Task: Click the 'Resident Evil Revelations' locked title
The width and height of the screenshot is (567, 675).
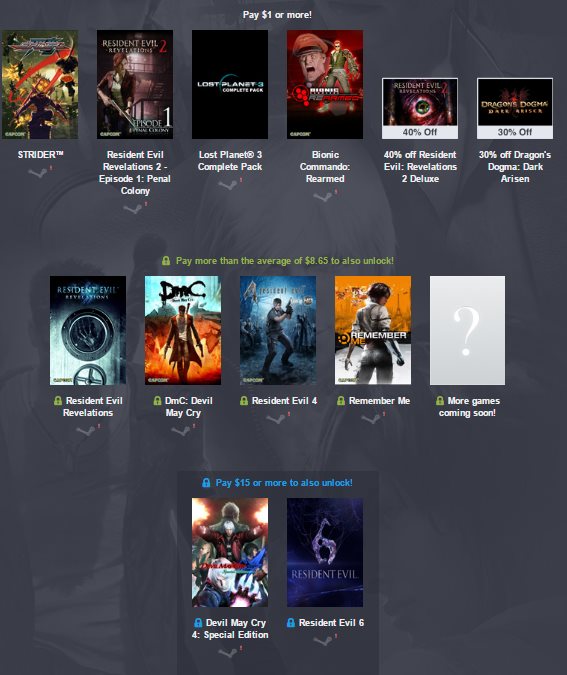Action: pos(93,407)
